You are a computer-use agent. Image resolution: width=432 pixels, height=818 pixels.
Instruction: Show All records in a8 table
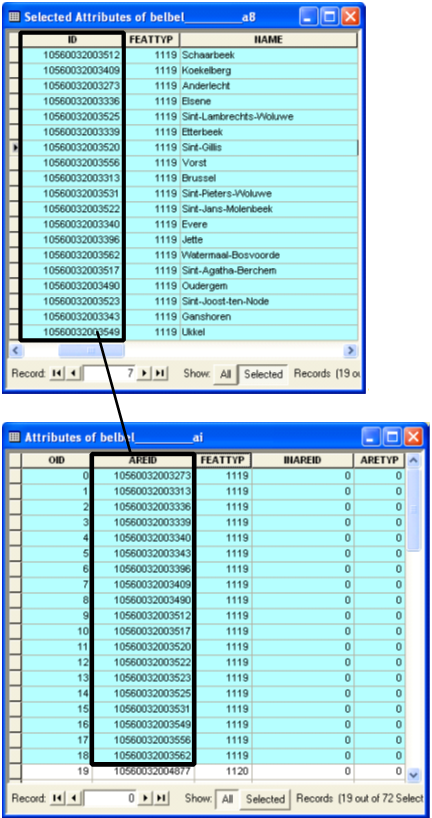[x=225, y=374]
